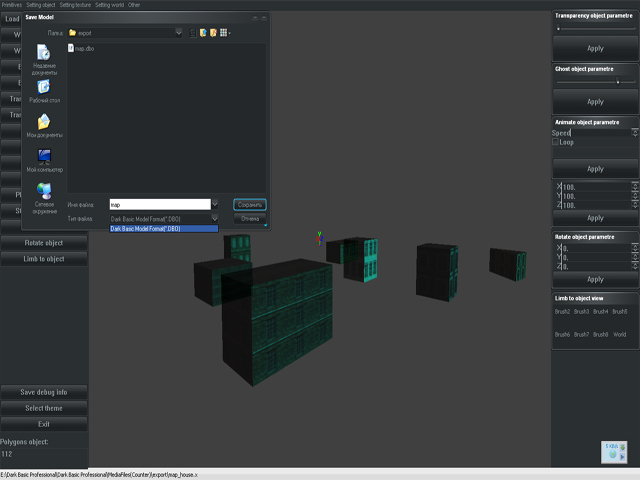Click the go up one level folder icon
Image resolution: width=640 pixels, height=480 pixels.
pos(202,32)
